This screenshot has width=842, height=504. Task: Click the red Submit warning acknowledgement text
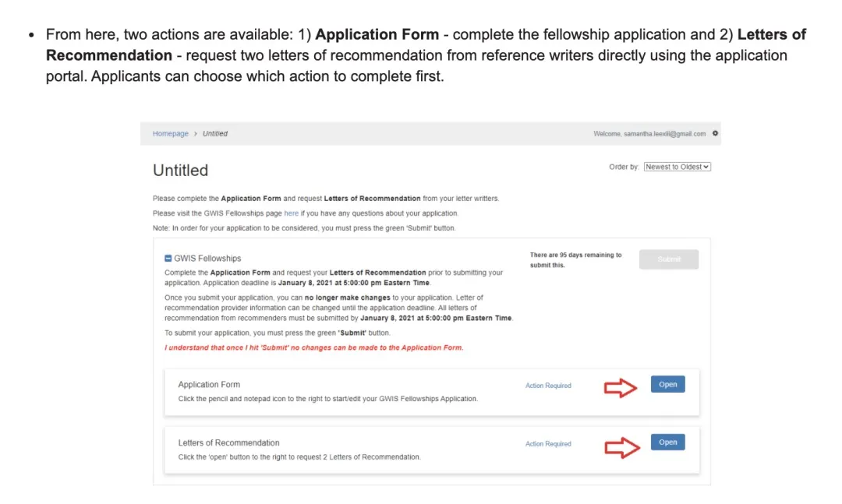coord(313,348)
